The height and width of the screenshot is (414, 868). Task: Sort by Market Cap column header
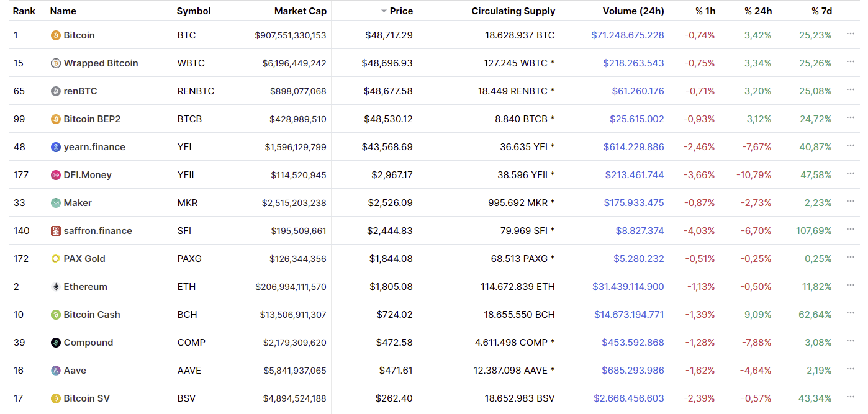pos(300,11)
